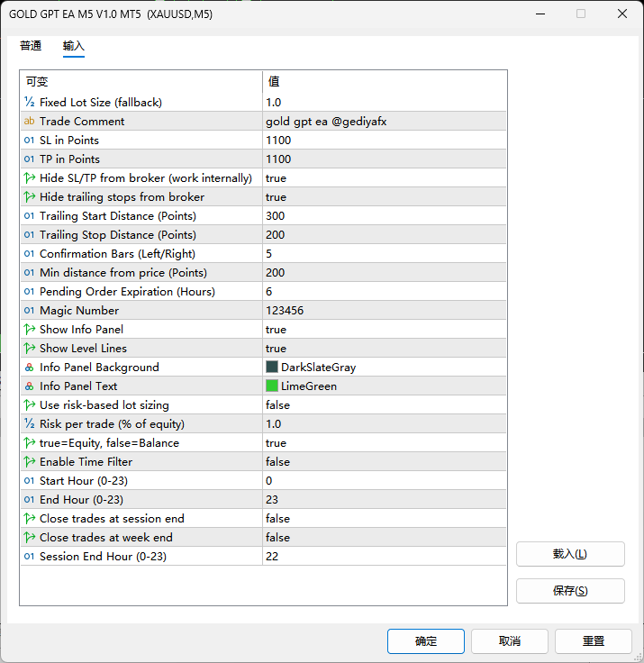Click the color icon beside Info Panel Background
This screenshot has width=644, height=663.
29,367
